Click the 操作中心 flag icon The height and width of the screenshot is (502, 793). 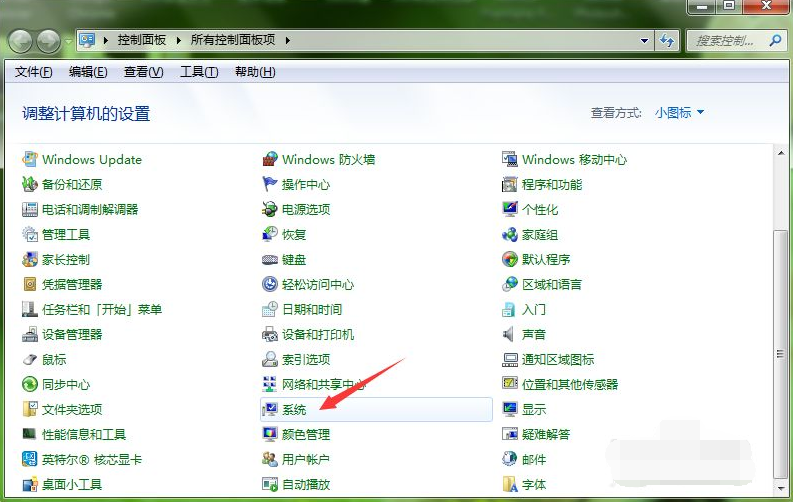(x=270, y=184)
